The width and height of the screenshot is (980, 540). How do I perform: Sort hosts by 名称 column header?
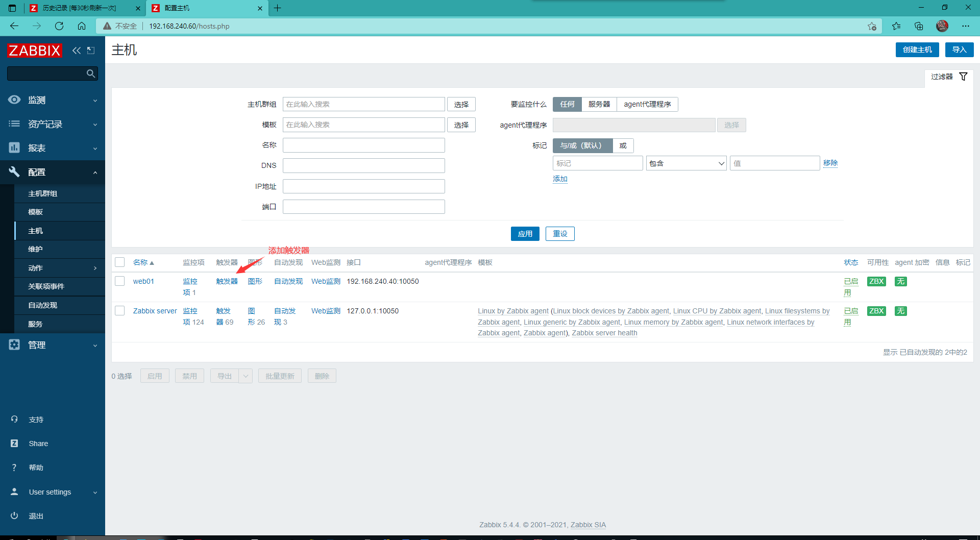[143, 262]
